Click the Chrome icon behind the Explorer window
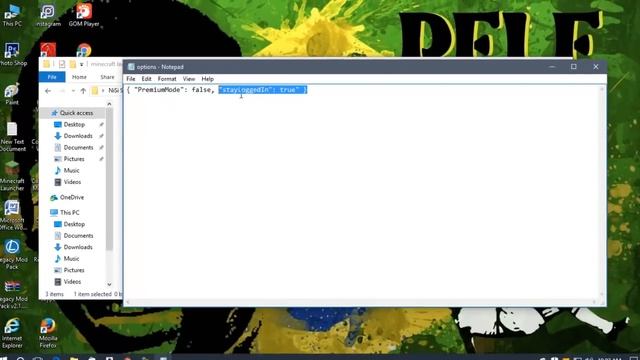 [84, 50]
